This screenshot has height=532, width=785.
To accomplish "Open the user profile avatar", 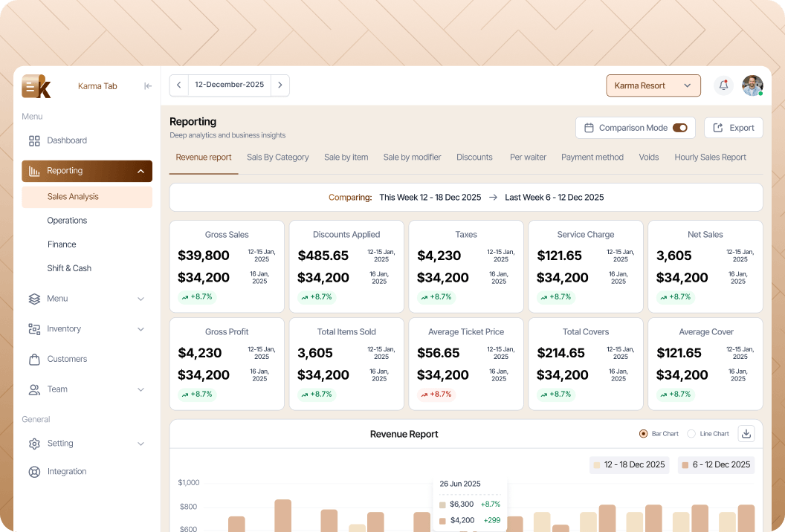I will [x=752, y=85].
